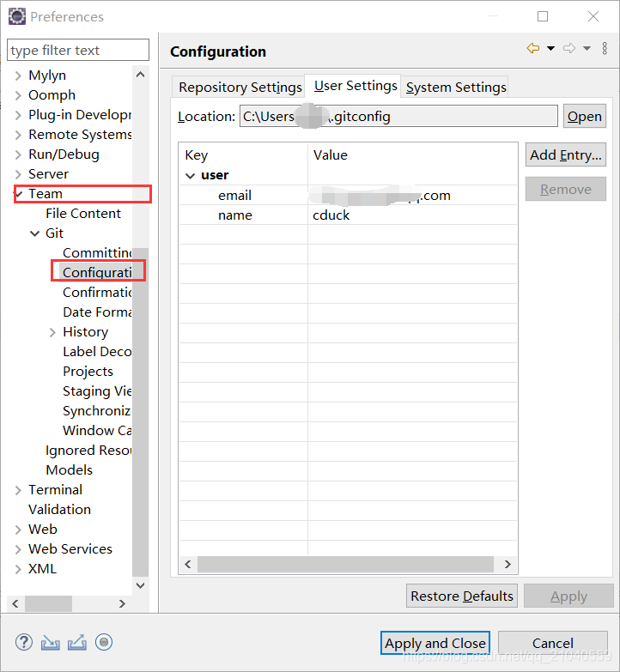This screenshot has width=620, height=672.
Task: Open the forward history dropdown arrow
Action: pos(587,49)
